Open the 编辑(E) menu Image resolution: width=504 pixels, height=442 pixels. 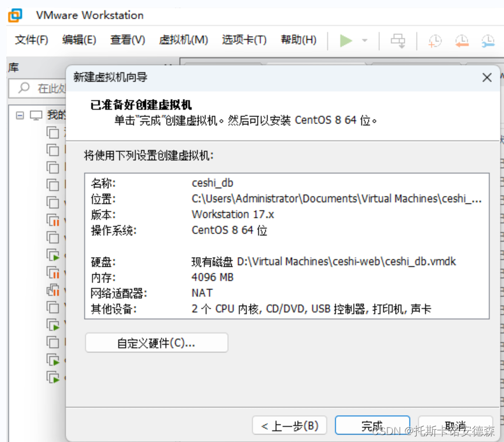pos(79,40)
